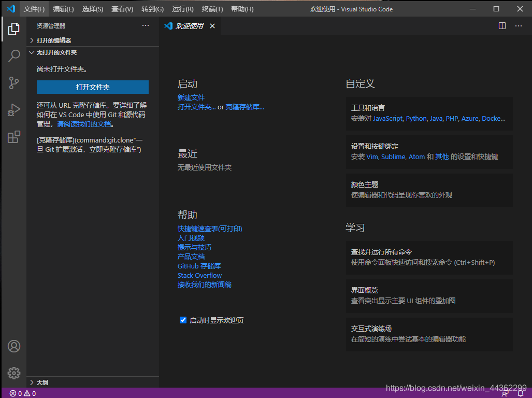
Task: Click the 打开文件夹 blue button
Action: [x=93, y=87]
